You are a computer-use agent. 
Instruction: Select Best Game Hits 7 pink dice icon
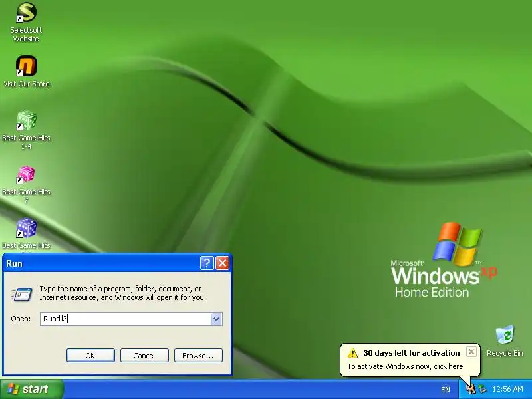coord(26,174)
